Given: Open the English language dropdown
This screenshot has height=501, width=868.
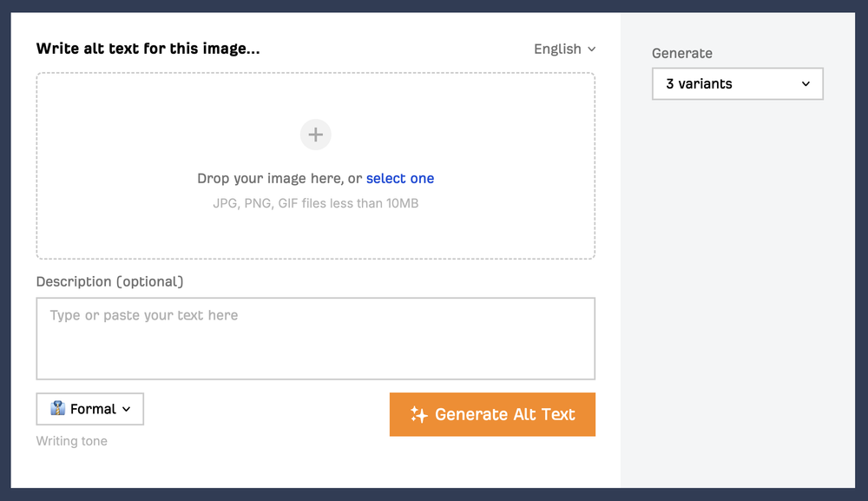Looking at the screenshot, I should tap(564, 49).
